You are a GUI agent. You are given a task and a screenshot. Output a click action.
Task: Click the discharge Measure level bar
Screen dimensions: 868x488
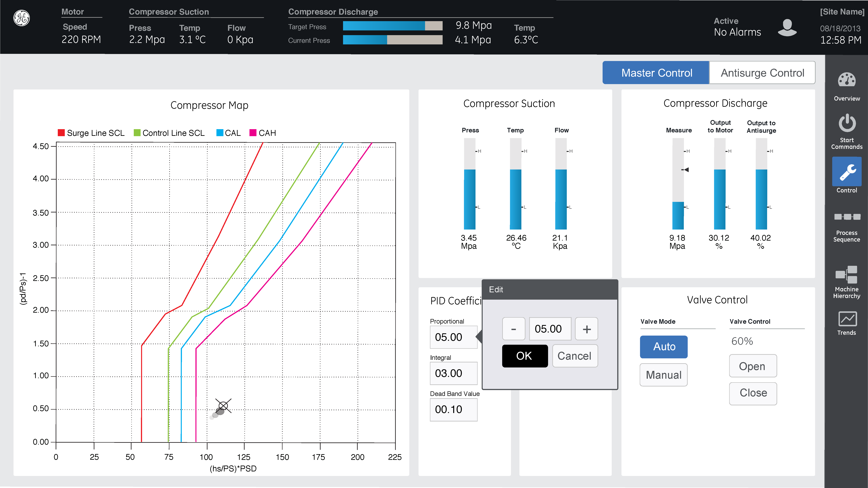(x=678, y=184)
